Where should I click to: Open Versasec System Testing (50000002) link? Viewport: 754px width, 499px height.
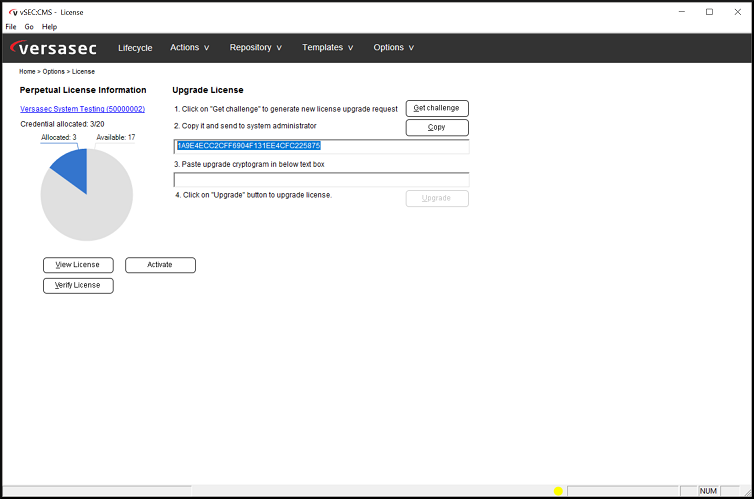(x=82, y=109)
